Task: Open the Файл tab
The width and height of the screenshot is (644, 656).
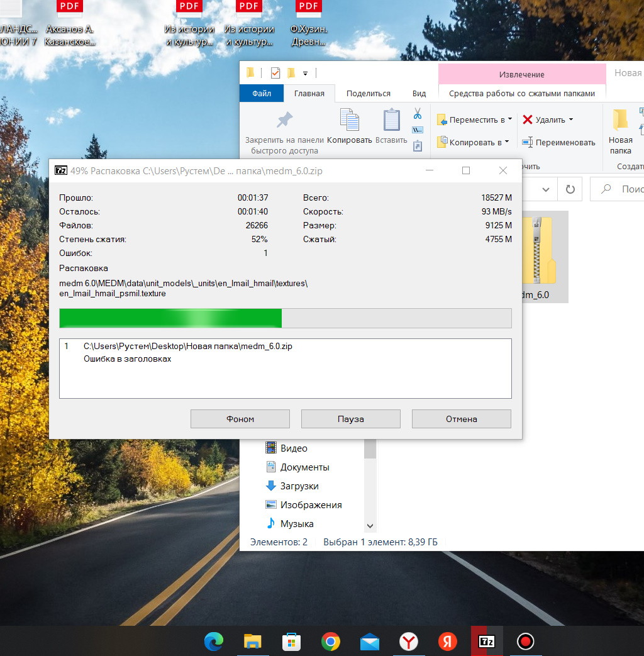Action: point(262,94)
